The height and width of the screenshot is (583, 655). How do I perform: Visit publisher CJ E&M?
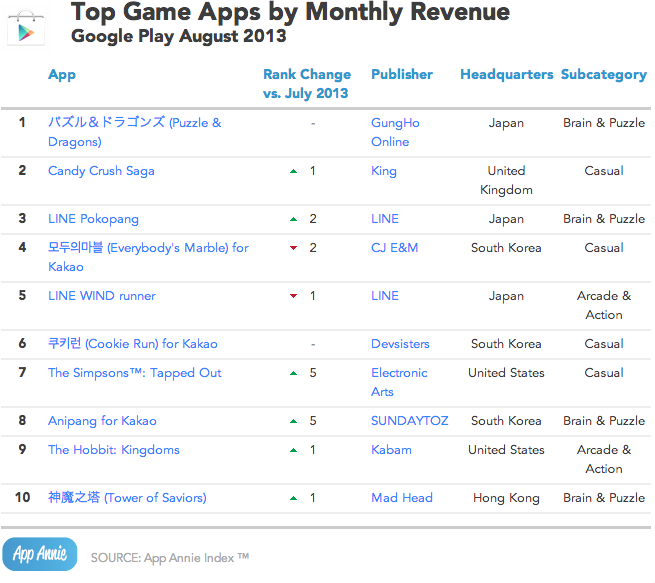[394, 248]
